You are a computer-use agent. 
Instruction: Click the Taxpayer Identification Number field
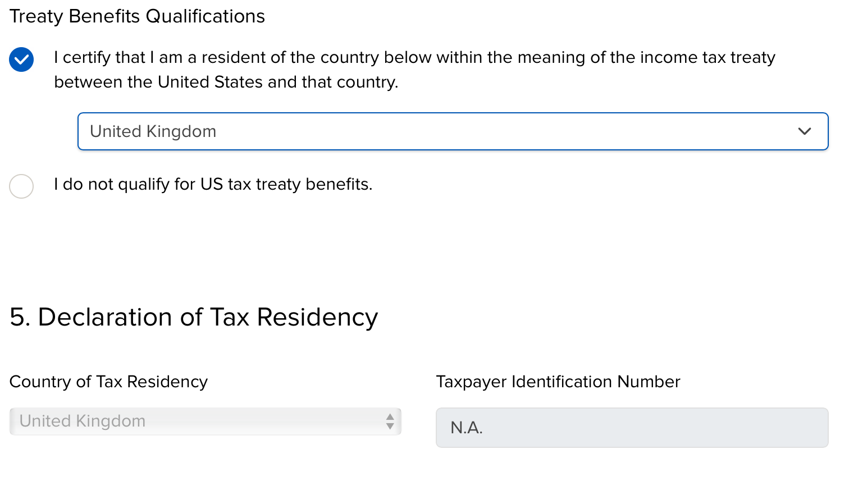tap(632, 428)
